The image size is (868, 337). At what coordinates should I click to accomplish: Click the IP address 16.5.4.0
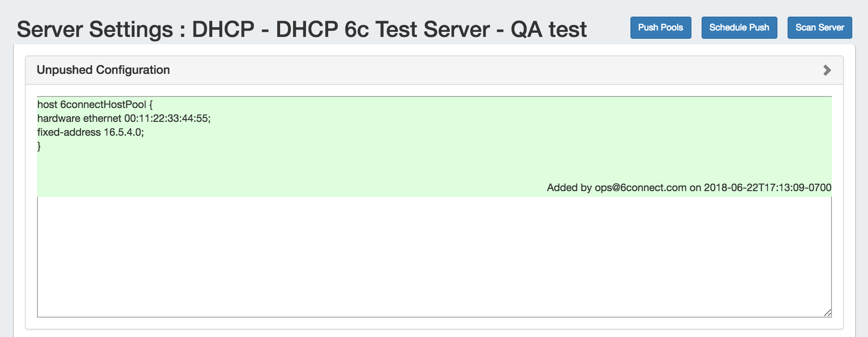pos(123,132)
